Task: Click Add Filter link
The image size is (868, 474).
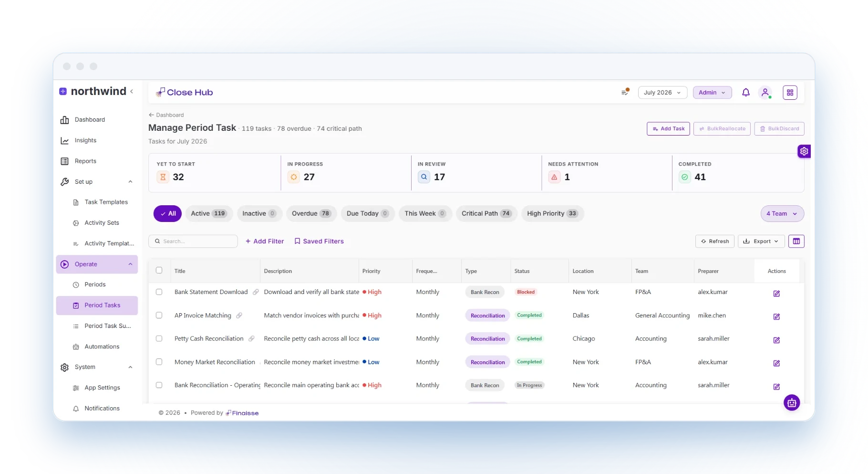Action: click(265, 242)
